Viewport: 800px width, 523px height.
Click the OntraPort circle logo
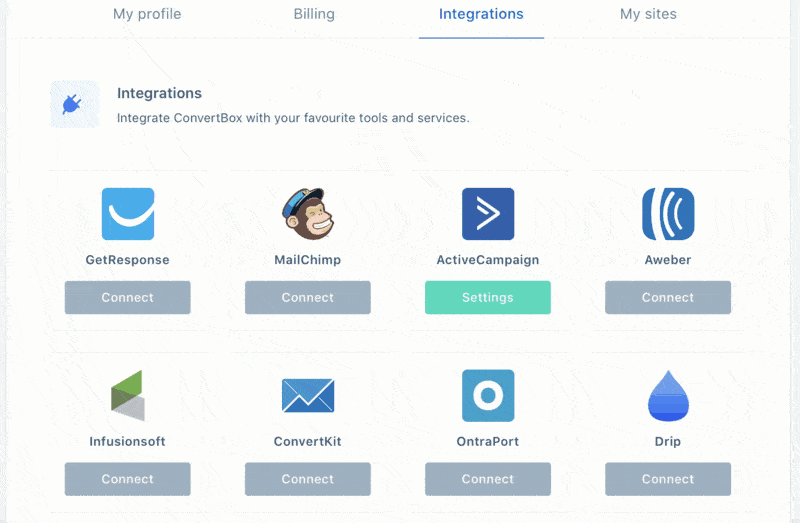[x=488, y=395]
